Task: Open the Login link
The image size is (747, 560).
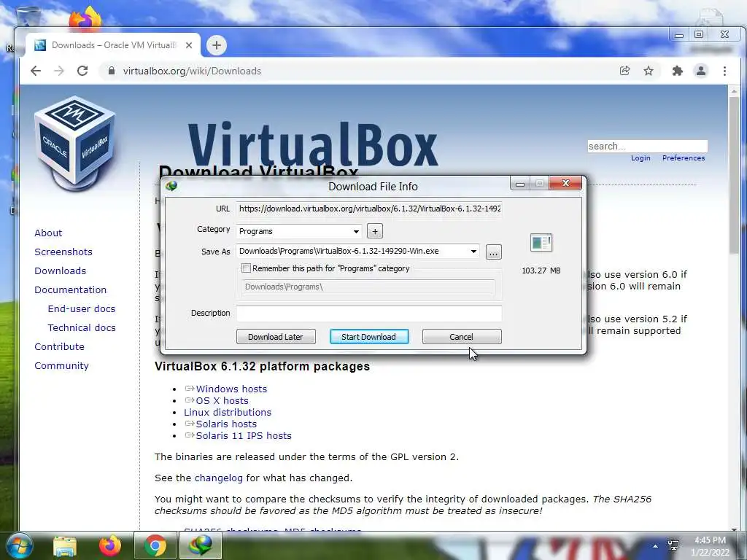Action: [x=640, y=158]
